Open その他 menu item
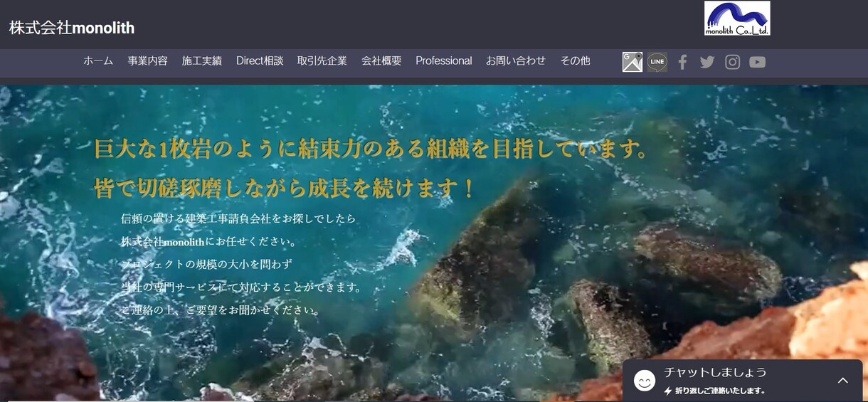 coord(575,61)
